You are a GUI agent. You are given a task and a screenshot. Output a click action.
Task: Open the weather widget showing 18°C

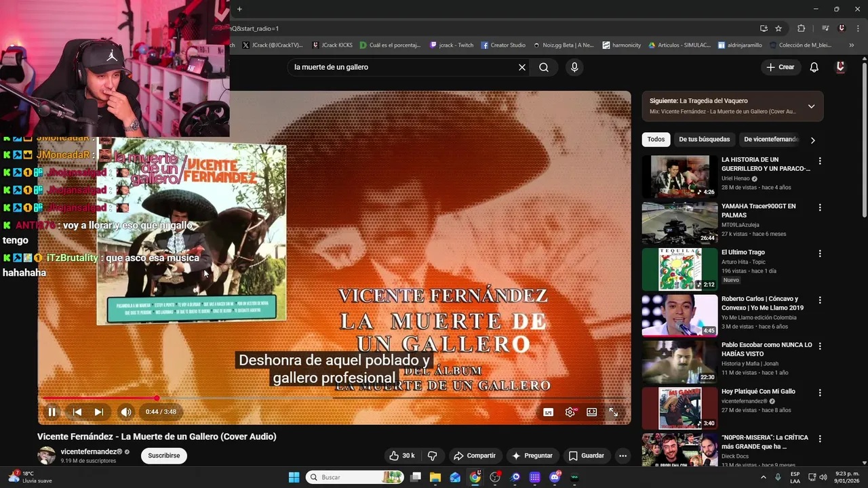click(x=28, y=477)
